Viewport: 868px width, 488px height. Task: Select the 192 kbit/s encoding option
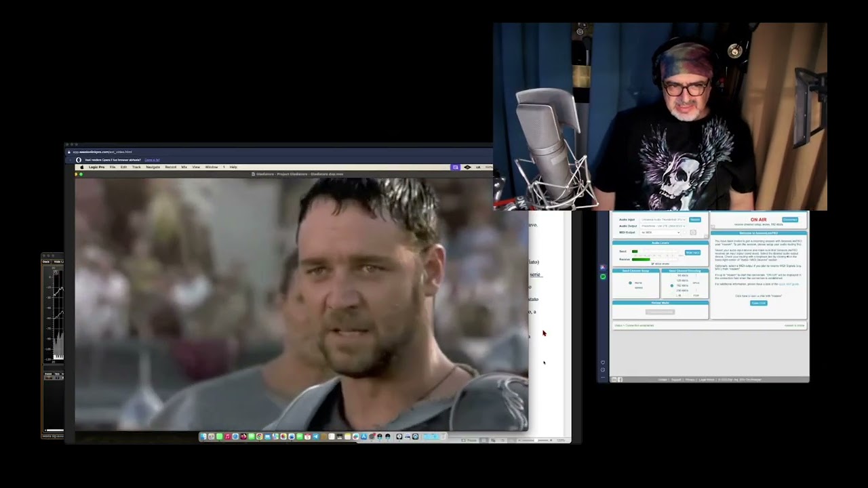tap(672, 285)
